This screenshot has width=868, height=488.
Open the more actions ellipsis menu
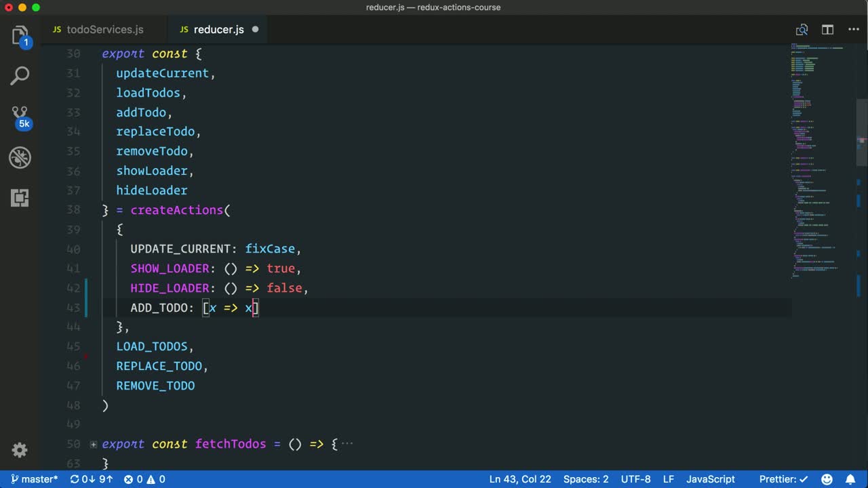pyautogui.click(x=852, y=30)
